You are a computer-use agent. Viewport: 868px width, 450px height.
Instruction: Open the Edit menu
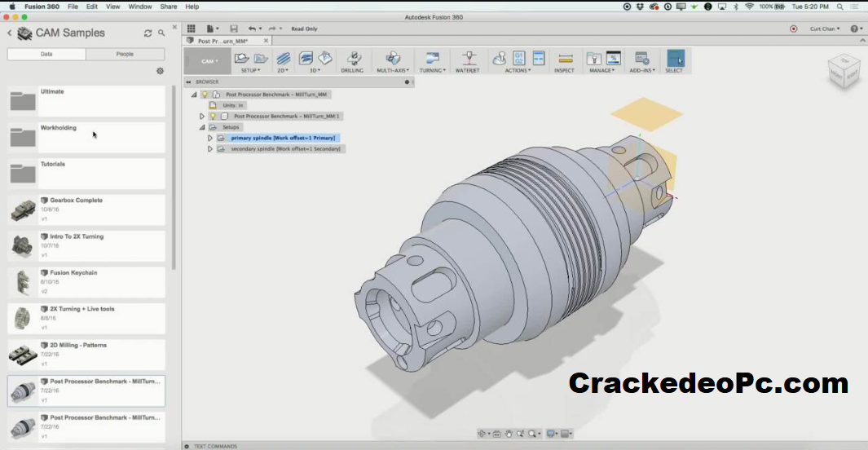[x=92, y=7]
